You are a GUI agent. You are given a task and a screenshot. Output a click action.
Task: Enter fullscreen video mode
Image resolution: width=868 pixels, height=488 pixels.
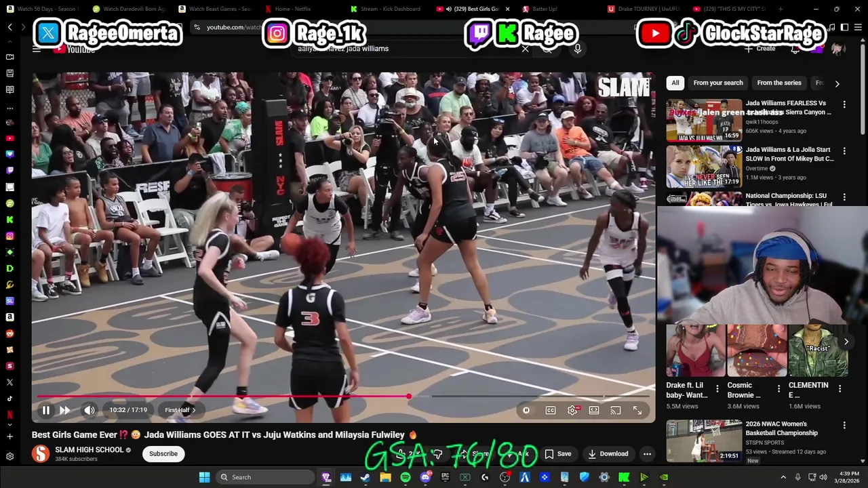point(637,410)
